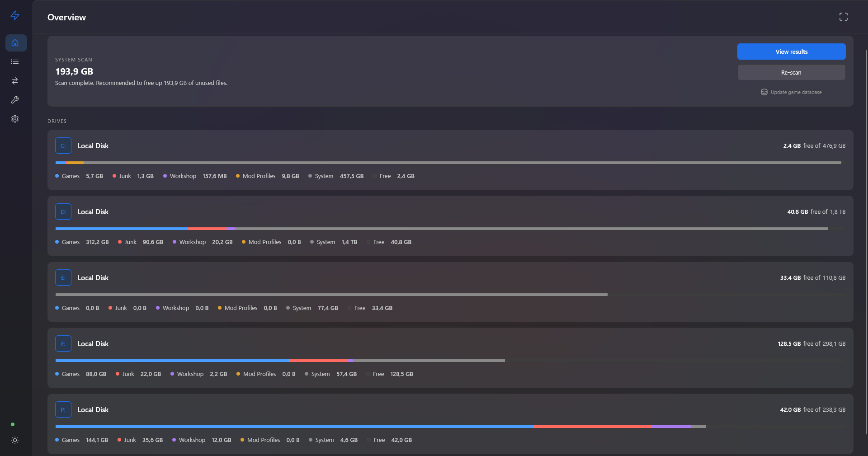Click the Overview page title

coord(66,17)
